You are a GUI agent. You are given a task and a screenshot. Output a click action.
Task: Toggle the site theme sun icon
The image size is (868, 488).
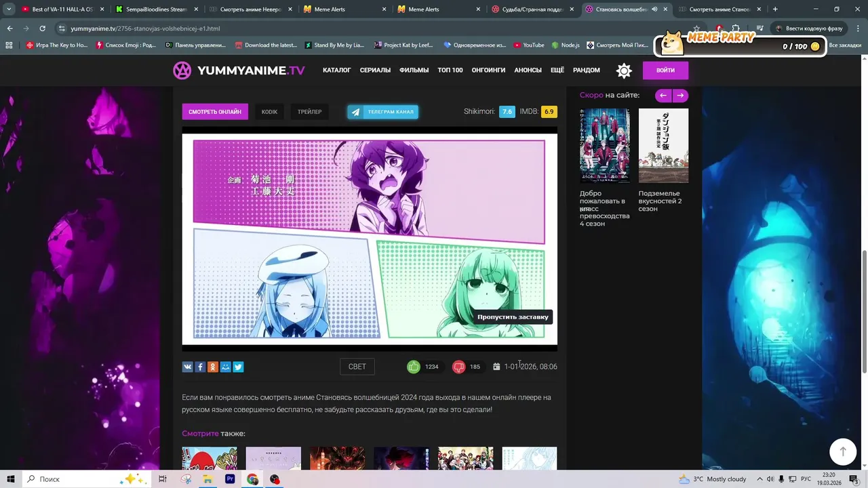coord(624,70)
